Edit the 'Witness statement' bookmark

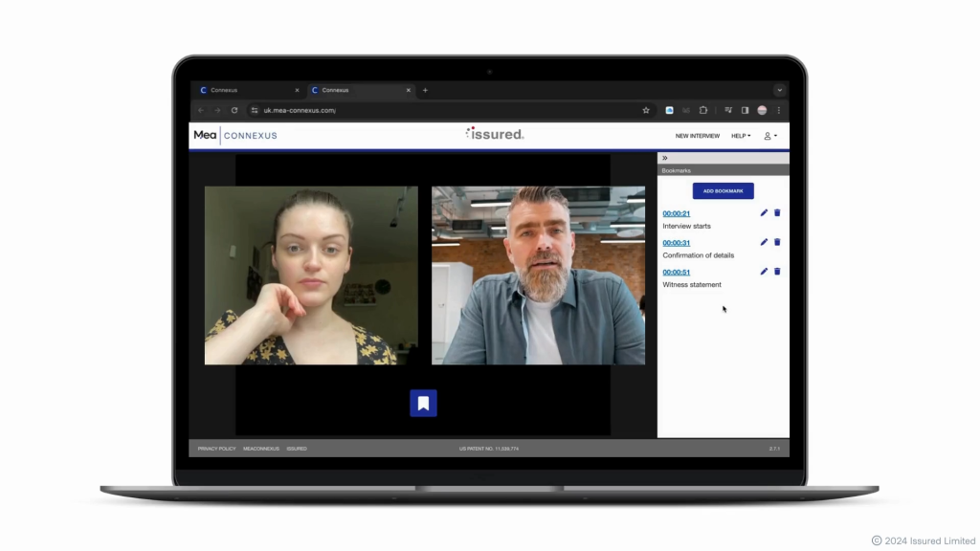(764, 272)
